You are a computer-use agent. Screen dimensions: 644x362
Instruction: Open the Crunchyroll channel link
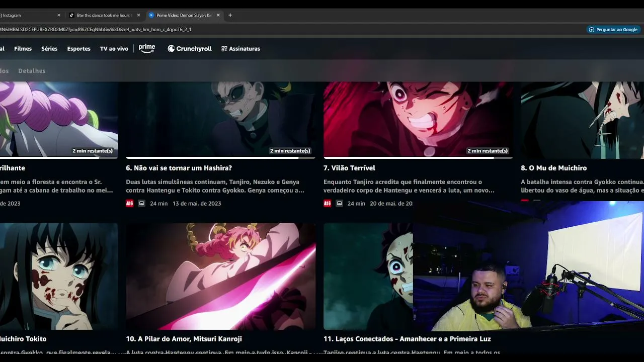pyautogui.click(x=190, y=49)
